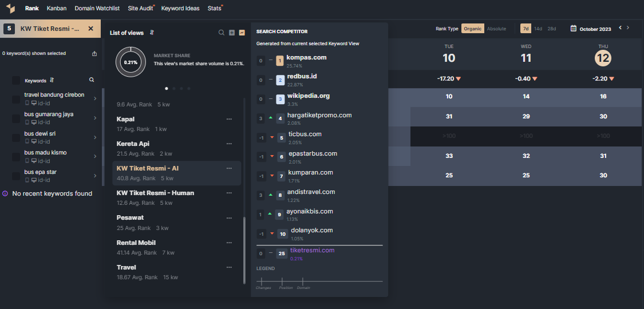Open the options menu for the Rental Mobil view
Viewport: 644px width, 309px height.
click(229, 243)
